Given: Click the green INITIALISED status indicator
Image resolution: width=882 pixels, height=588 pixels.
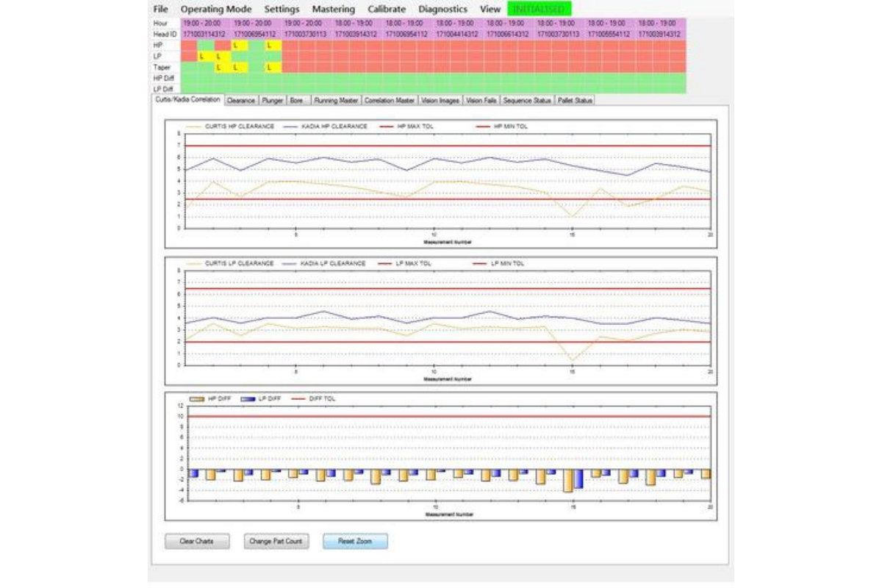Looking at the screenshot, I should click(x=539, y=10).
